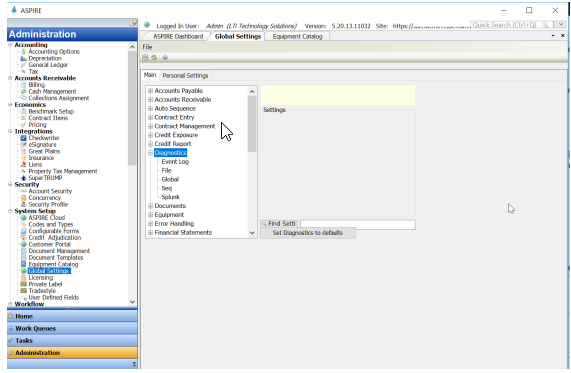This screenshot has width=571, height=373.
Task: Expand the Credit Exposure node
Action: tap(150, 135)
